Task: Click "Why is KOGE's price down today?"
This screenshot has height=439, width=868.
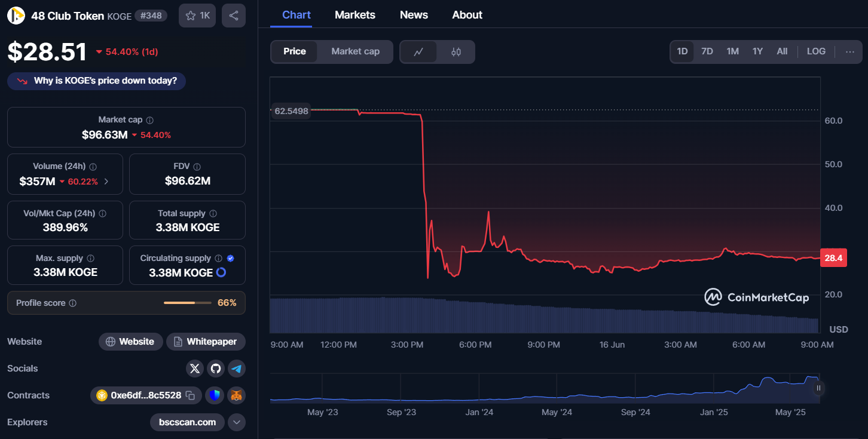Action: (x=97, y=81)
